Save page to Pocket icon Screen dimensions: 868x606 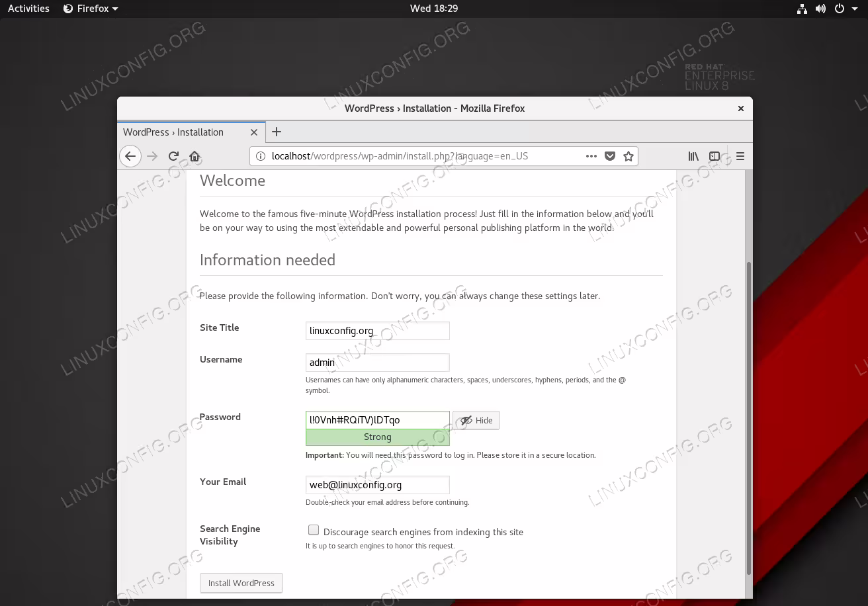point(610,156)
